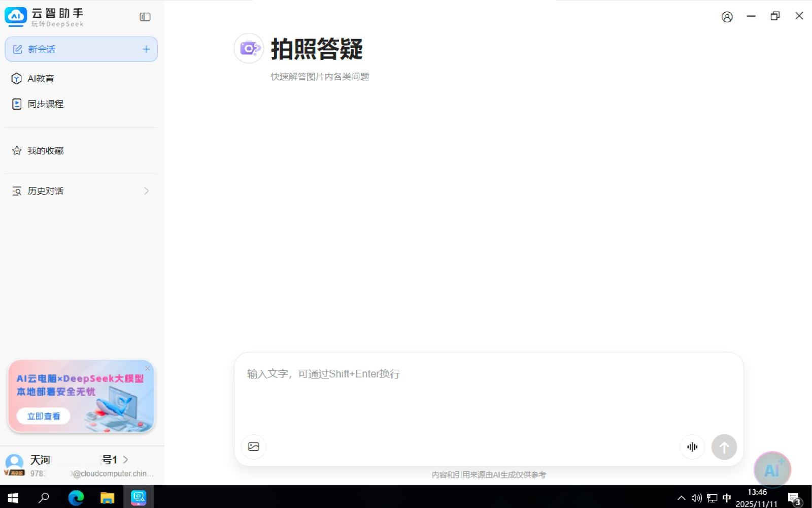Collapse the sidebar panel toggle icon
This screenshot has height=508, width=812.
(145, 17)
